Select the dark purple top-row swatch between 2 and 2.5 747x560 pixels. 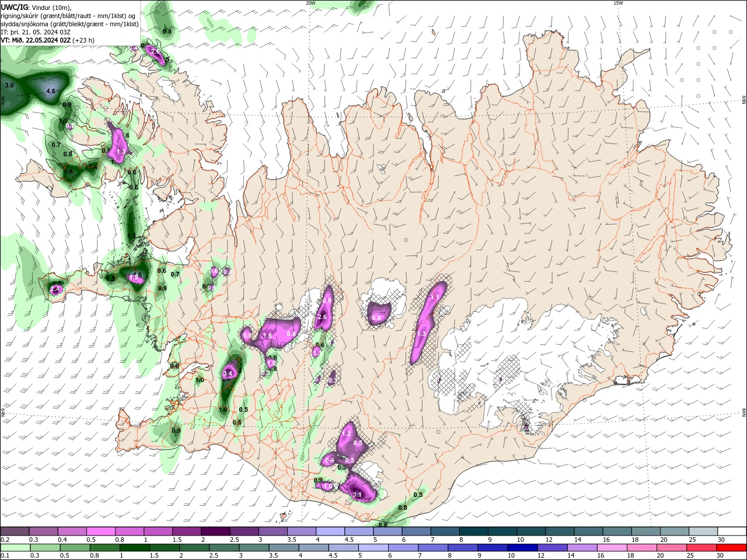[x=215, y=531]
